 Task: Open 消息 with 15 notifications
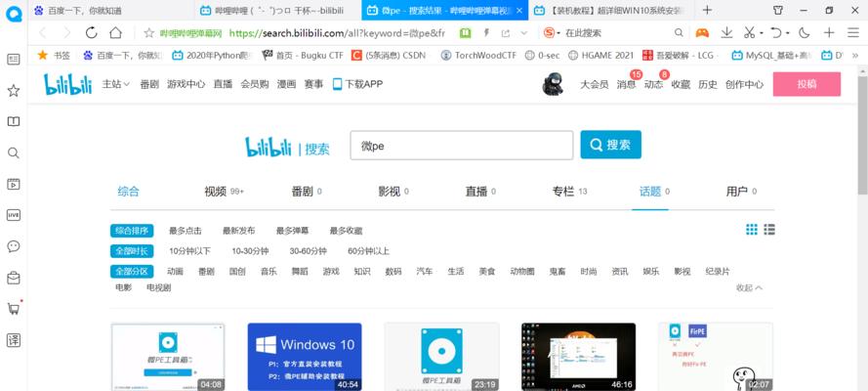point(626,84)
